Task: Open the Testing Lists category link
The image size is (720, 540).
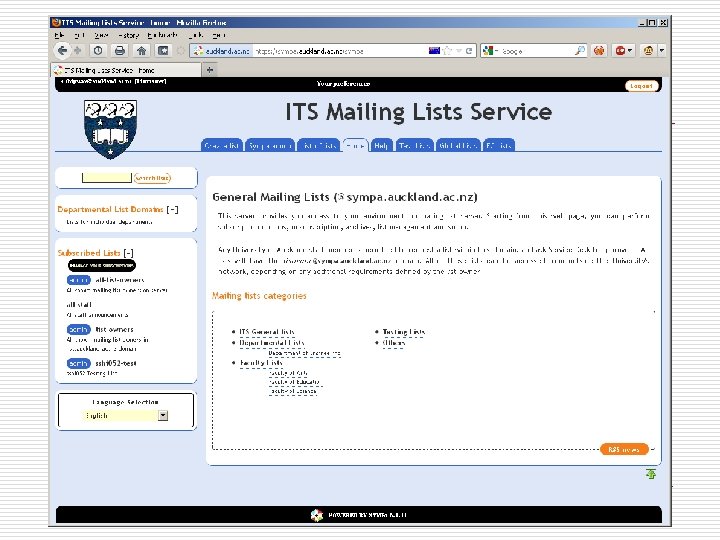Action: (404, 332)
